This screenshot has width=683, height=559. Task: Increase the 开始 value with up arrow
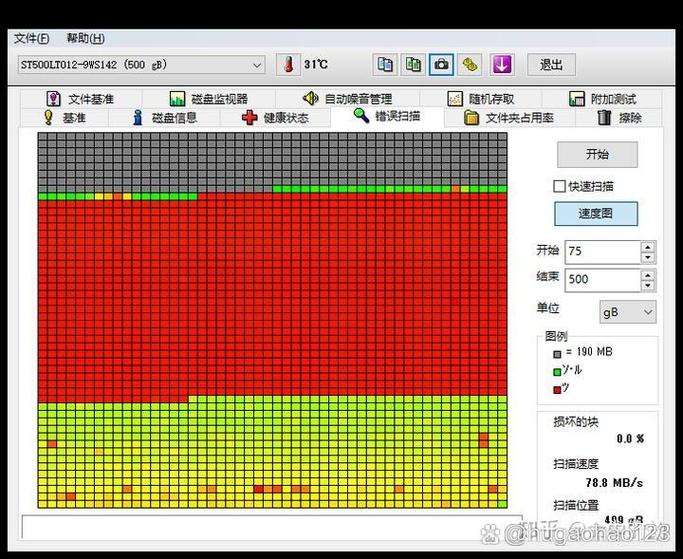tap(648, 247)
